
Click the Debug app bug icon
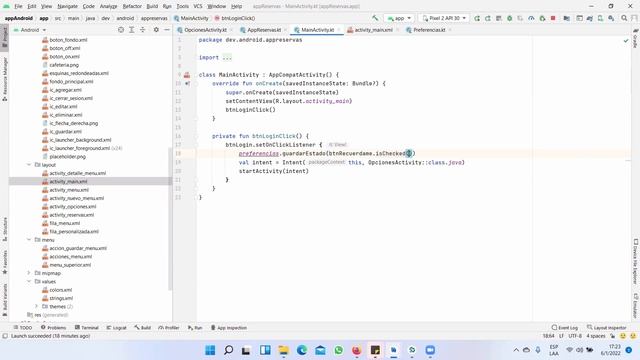(509, 18)
